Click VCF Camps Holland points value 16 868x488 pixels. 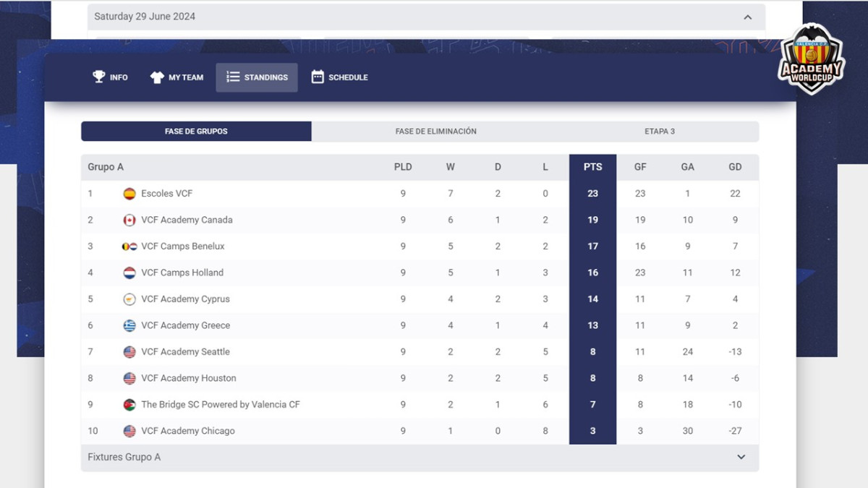tap(593, 273)
